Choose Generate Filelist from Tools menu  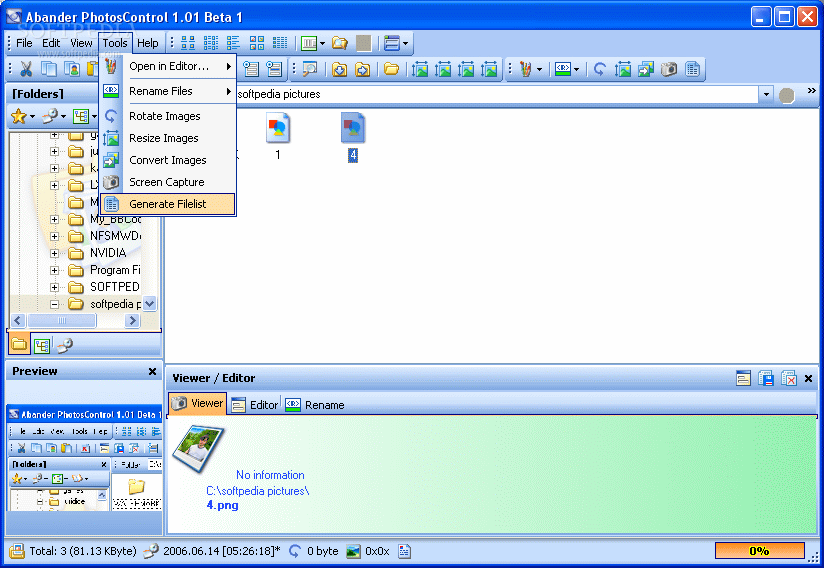click(168, 204)
